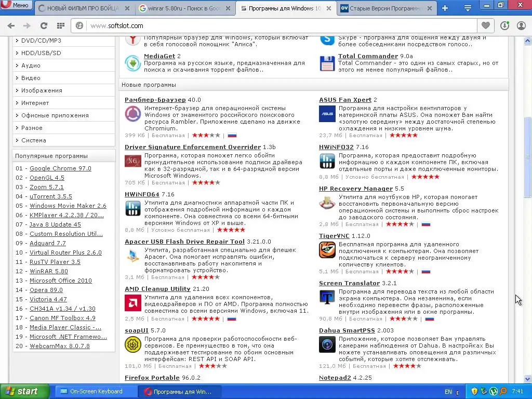Click the AMD Cleanup Utility icon
Image resolution: width=532 pixels, height=399 pixels.
click(132, 303)
